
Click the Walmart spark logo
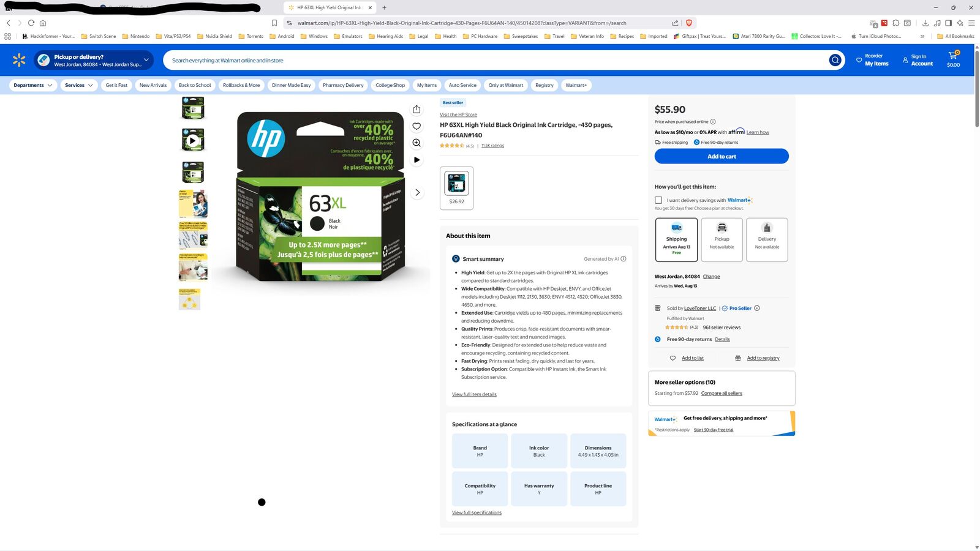point(19,60)
